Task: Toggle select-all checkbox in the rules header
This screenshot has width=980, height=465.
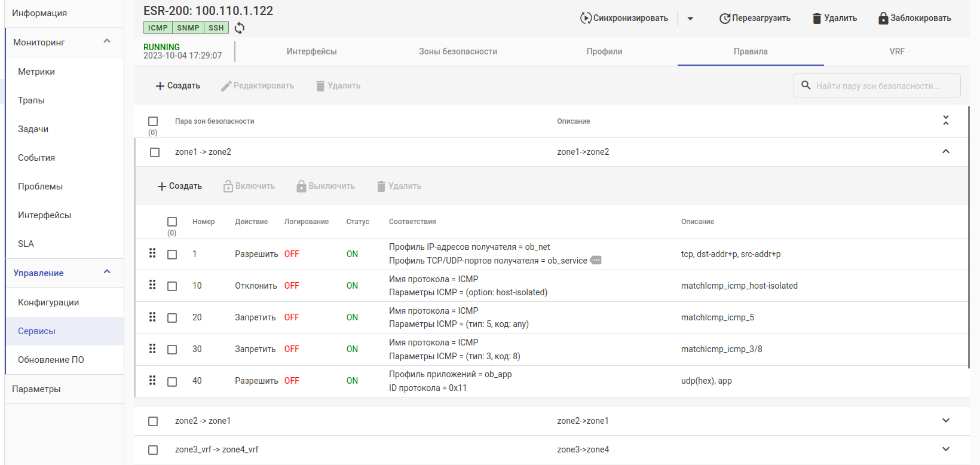Action: 172,222
